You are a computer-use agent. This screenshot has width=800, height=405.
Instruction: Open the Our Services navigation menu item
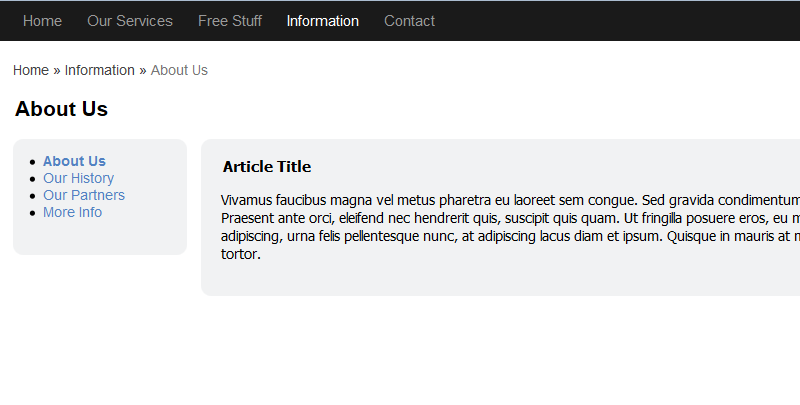tap(130, 21)
